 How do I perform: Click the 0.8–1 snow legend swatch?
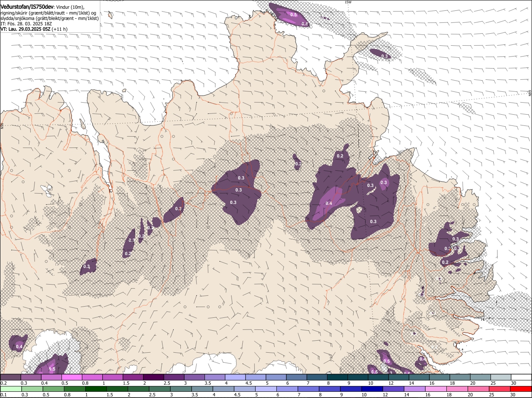pyautogui.click(x=92, y=377)
